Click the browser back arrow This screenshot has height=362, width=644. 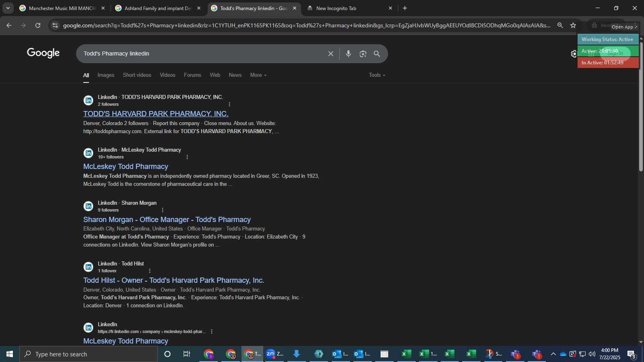pyautogui.click(x=9, y=25)
